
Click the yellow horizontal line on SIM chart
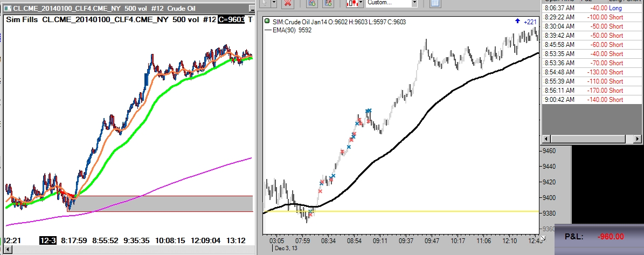(x=400, y=211)
